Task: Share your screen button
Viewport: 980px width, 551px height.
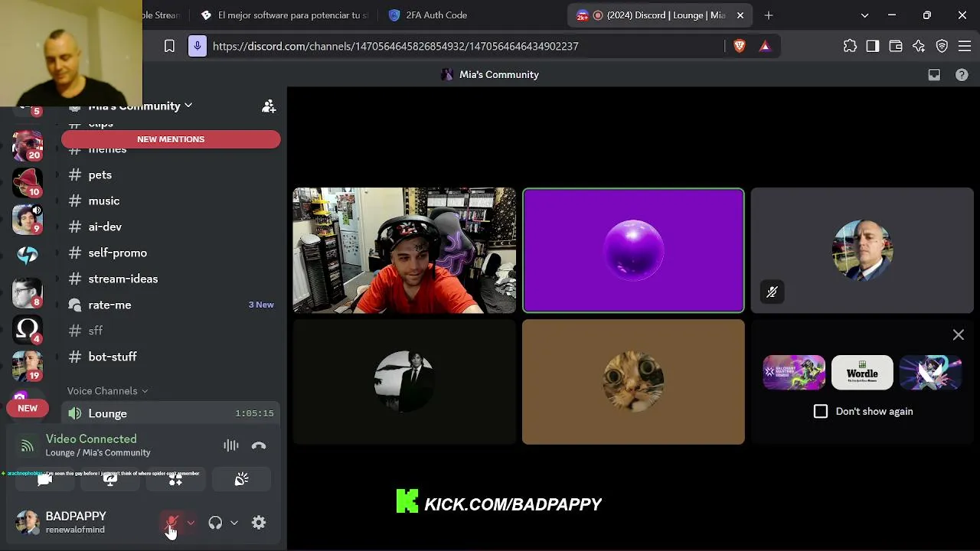Action: click(x=110, y=480)
